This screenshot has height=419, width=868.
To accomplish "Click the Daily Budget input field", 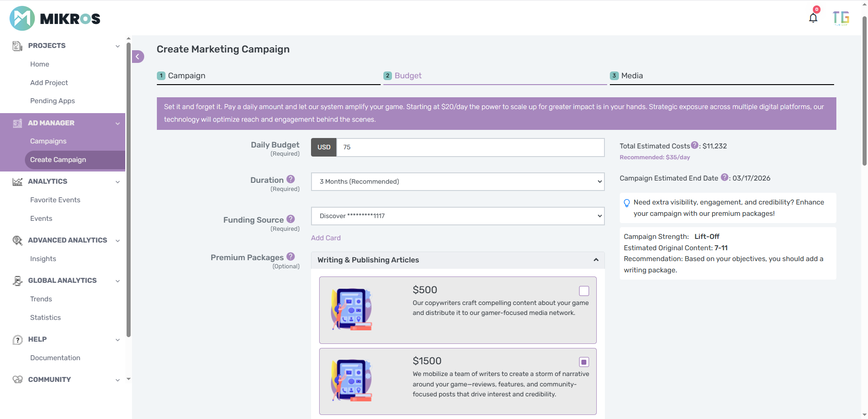I will click(x=470, y=147).
